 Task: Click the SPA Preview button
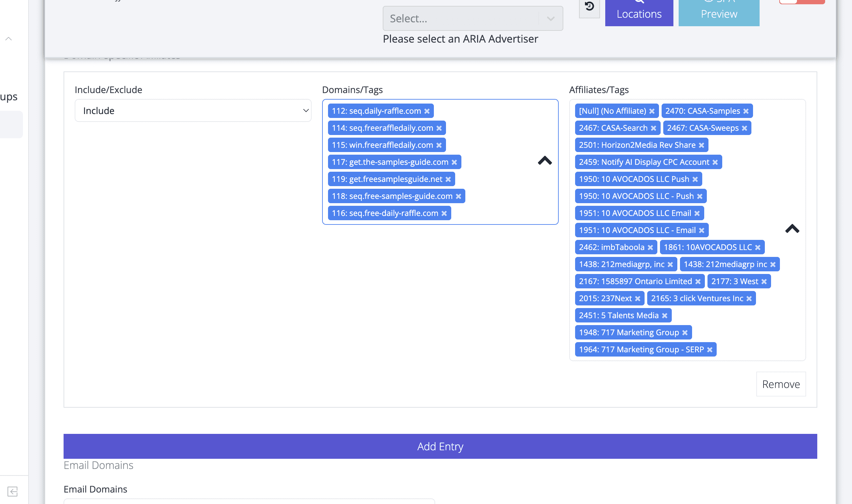(719, 12)
